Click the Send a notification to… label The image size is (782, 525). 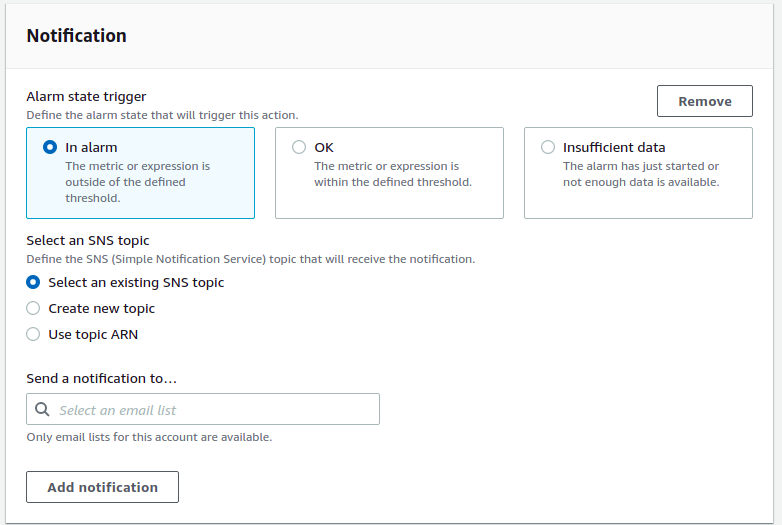point(101,378)
